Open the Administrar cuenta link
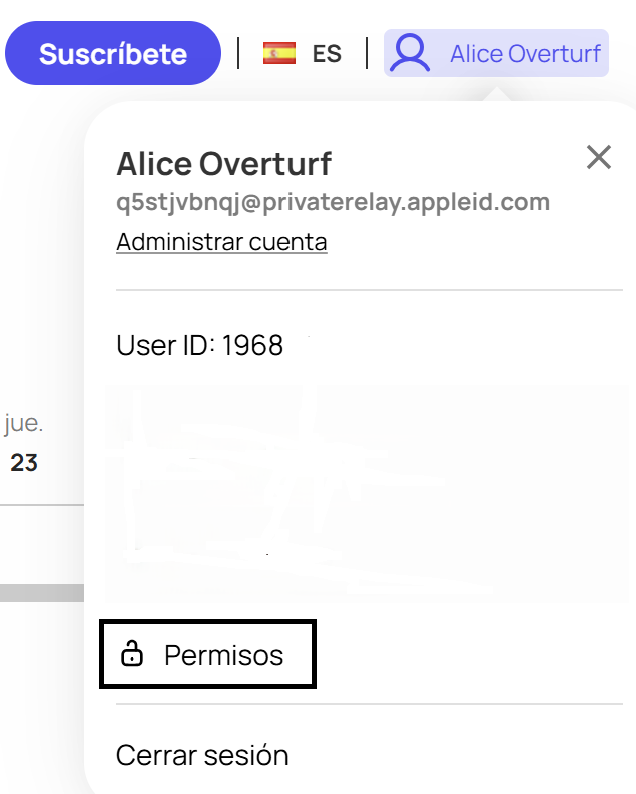 coord(222,242)
